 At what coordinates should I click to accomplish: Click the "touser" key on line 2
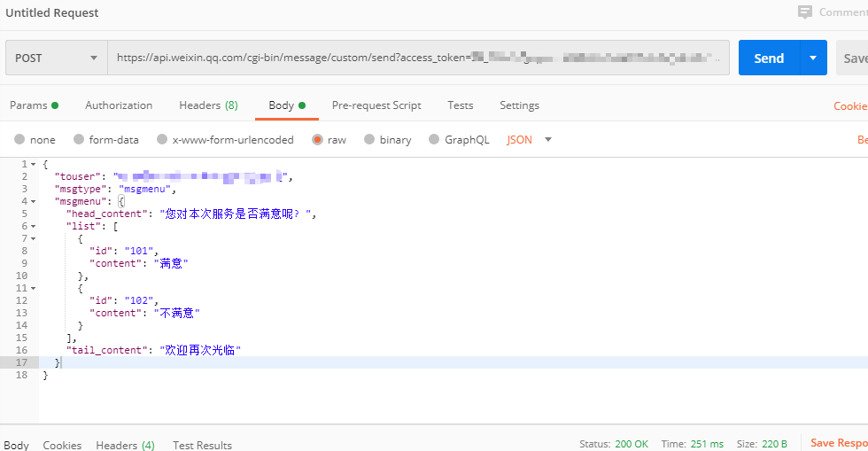(78, 176)
